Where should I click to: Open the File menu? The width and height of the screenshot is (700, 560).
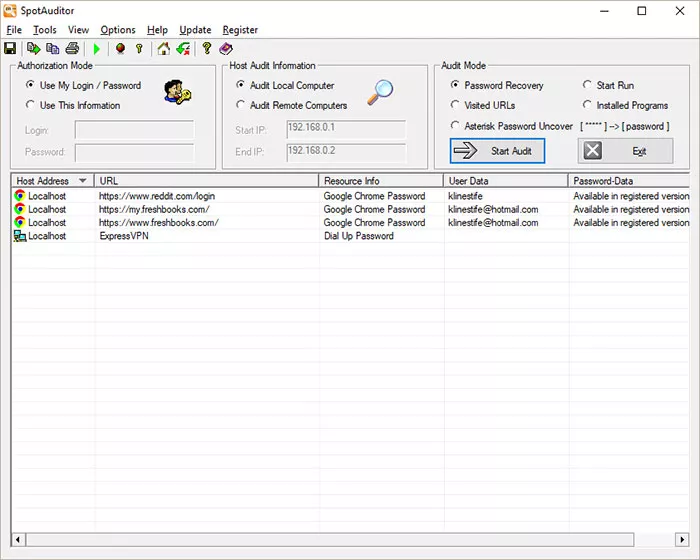(x=14, y=30)
